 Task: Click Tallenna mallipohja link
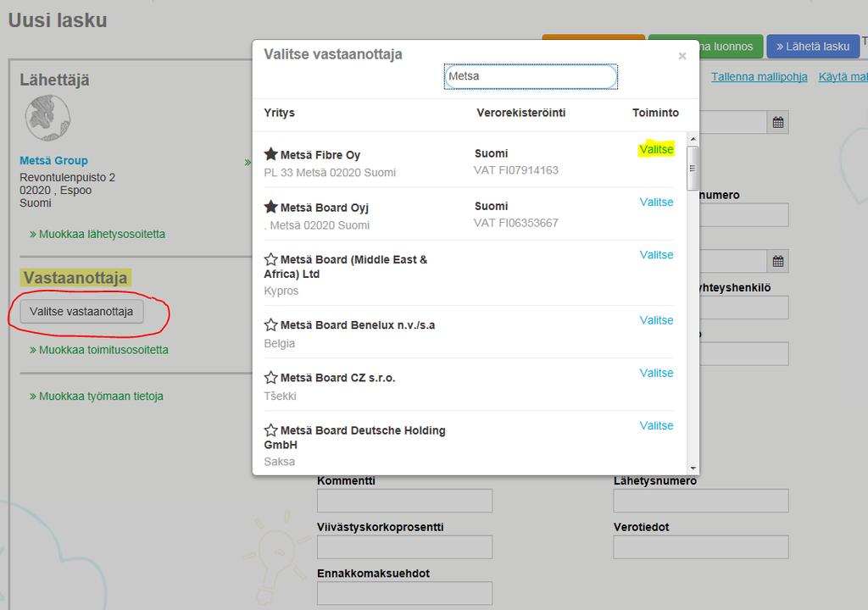[759, 77]
